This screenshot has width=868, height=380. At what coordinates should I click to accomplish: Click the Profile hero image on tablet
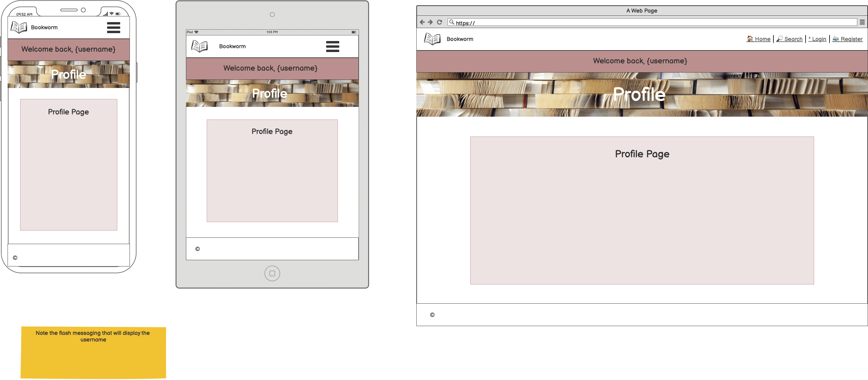click(272, 93)
